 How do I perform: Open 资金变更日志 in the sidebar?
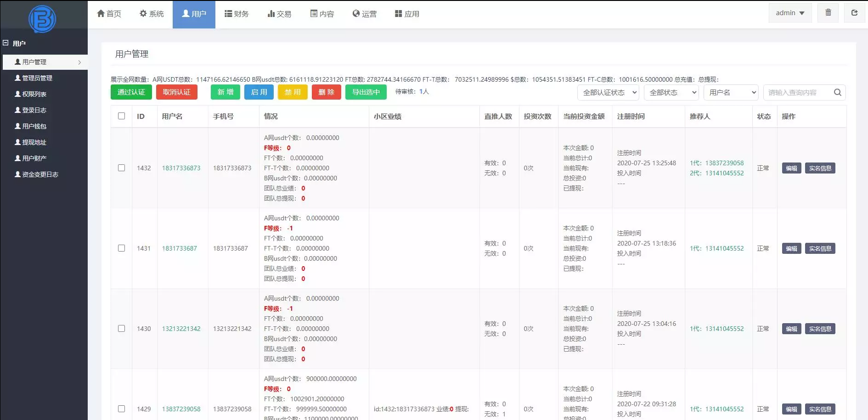pyautogui.click(x=40, y=174)
